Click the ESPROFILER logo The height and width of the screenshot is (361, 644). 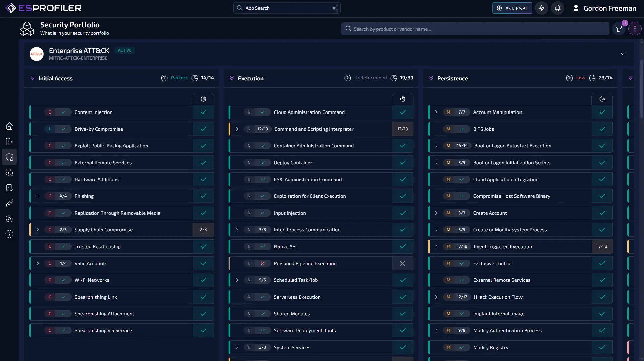click(x=44, y=8)
